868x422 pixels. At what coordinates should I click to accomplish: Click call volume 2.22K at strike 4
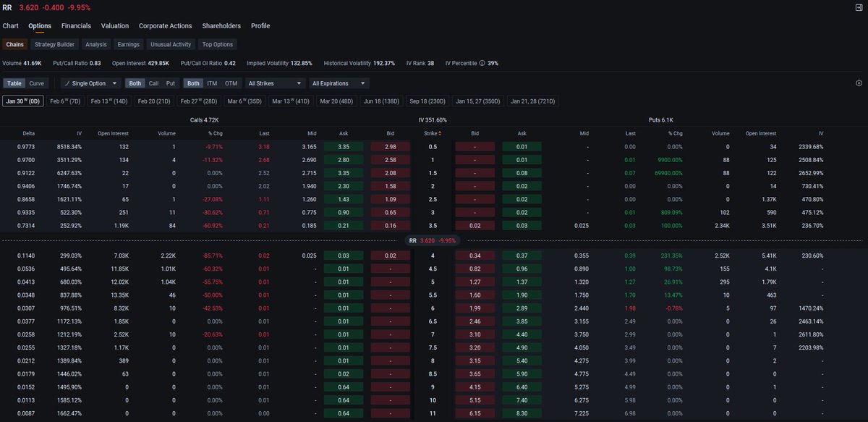[x=167, y=256]
